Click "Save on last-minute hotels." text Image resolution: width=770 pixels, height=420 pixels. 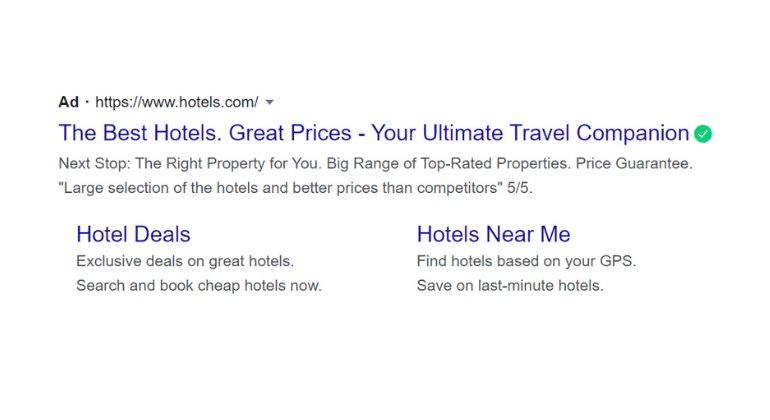click(x=510, y=285)
